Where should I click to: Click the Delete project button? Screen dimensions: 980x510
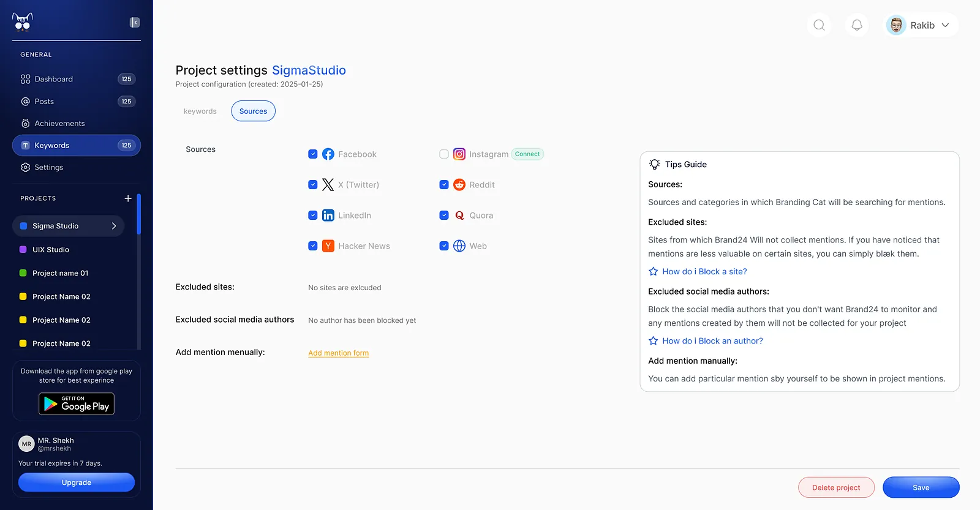[x=836, y=487]
